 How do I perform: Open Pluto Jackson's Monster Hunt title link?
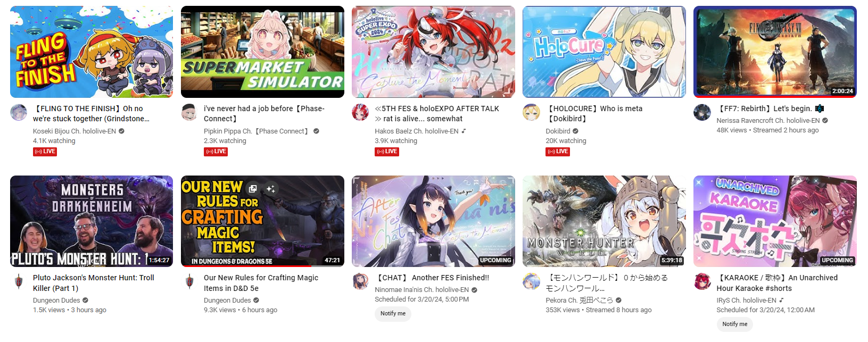point(94,283)
